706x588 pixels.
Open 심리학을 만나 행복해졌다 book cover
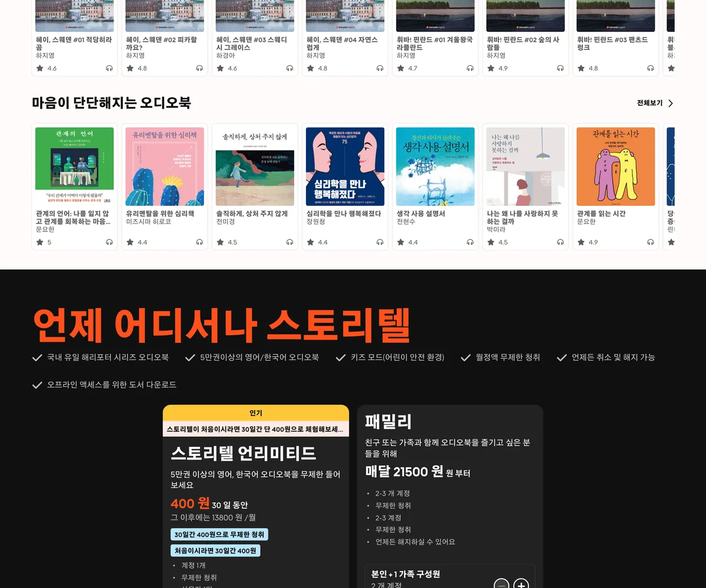click(x=345, y=166)
